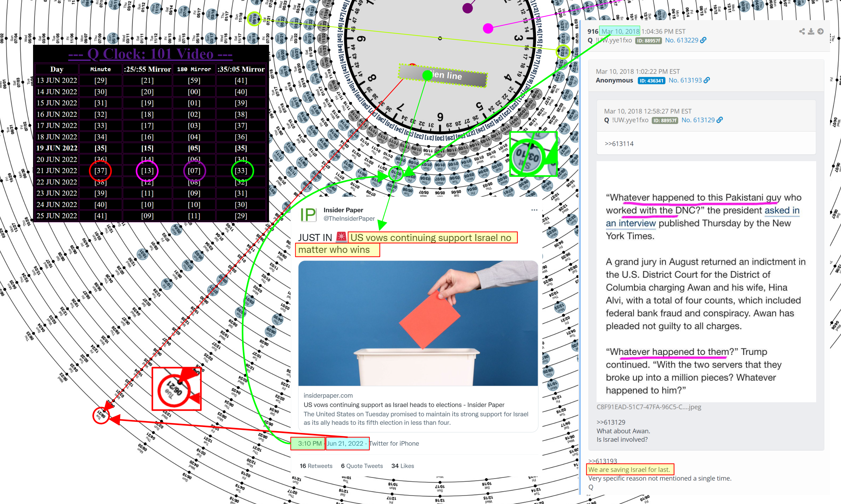Open the 6 Quote Tweets list
The height and width of the screenshot is (504, 841).
coord(362,466)
